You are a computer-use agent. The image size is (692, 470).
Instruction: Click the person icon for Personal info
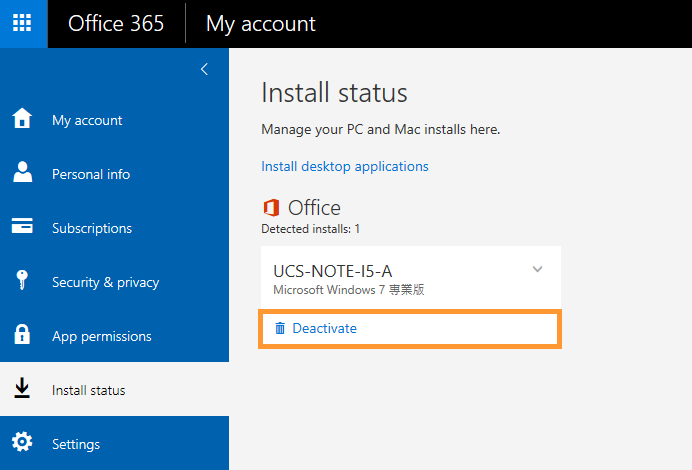pyautogui.click(x=22, y=172)
